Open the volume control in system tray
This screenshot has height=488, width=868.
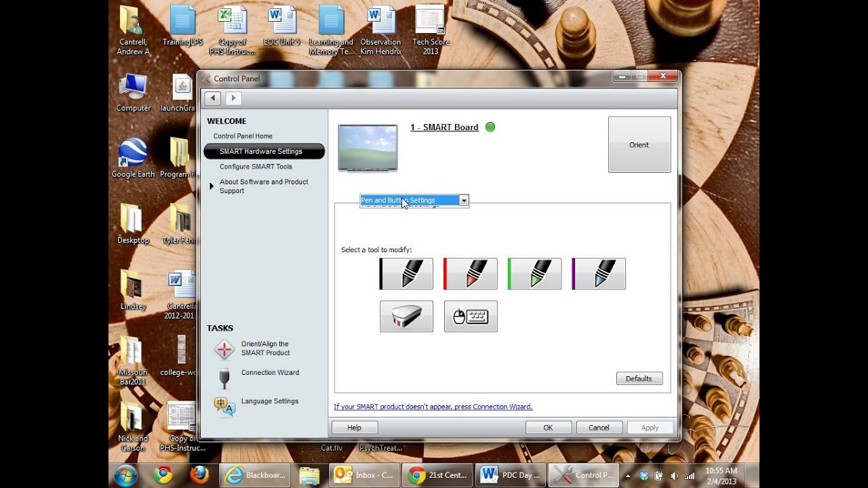pyautogui.click(x=674, y=476)
